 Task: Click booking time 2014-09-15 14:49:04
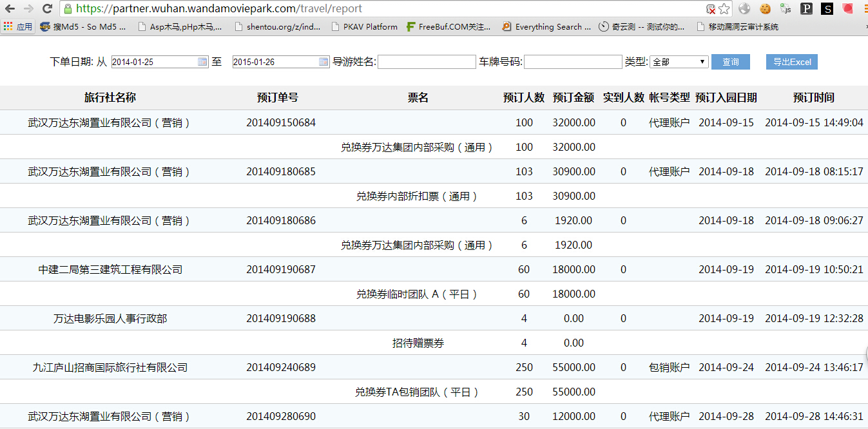pyautogui.click(x=814, y=122)
